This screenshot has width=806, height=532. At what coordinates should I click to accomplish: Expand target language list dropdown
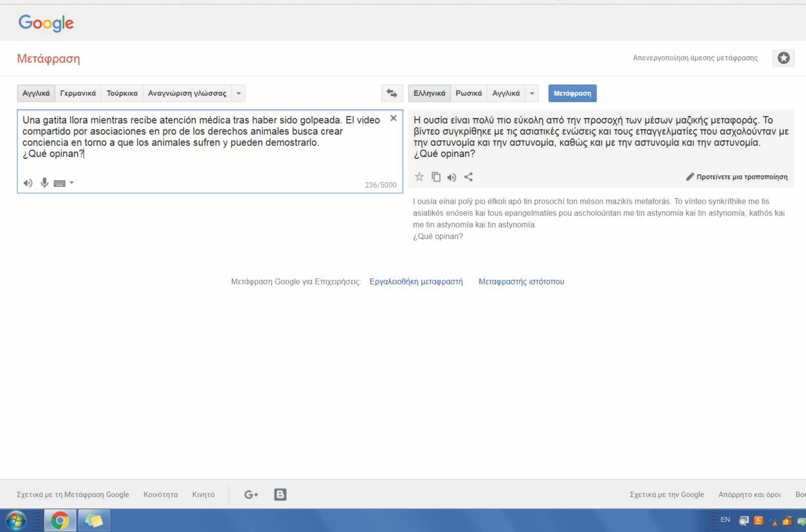click(532, 93)
